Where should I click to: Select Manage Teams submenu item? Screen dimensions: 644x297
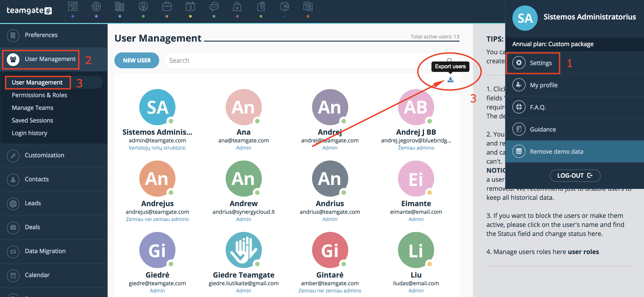click(32, 108)
